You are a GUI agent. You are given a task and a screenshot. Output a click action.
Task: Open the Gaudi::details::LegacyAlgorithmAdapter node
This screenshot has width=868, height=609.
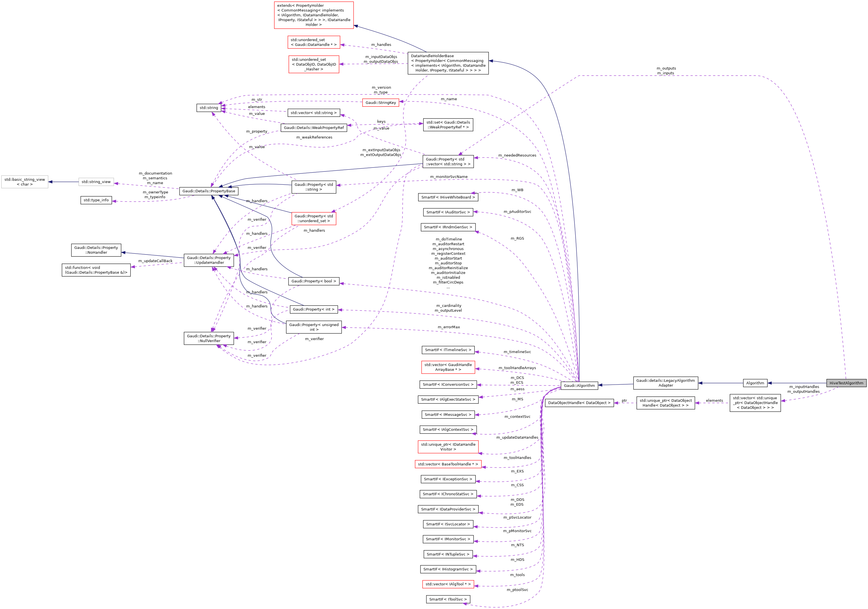point(665,383)
